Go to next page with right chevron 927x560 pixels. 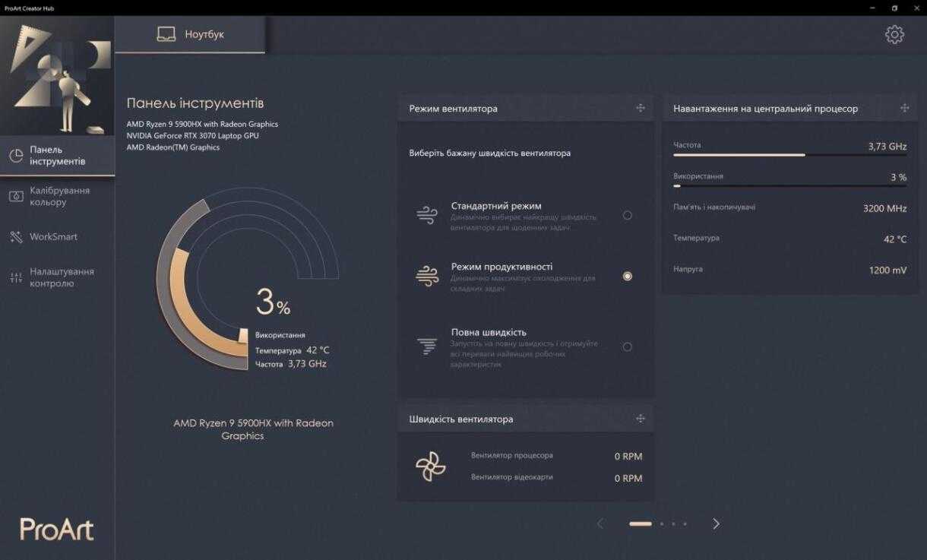pos(716,524)
